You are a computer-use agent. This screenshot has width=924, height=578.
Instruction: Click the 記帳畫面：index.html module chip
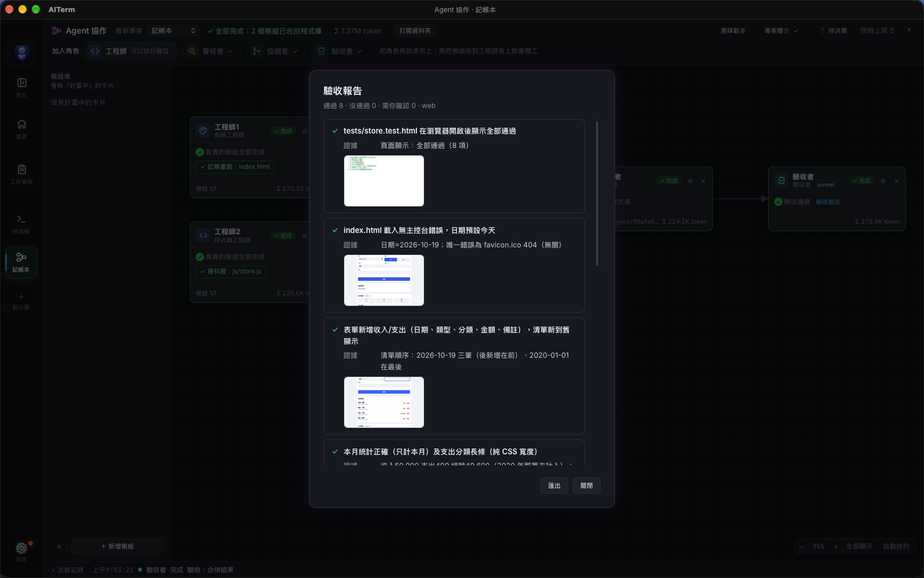click(x=235, y=167)
